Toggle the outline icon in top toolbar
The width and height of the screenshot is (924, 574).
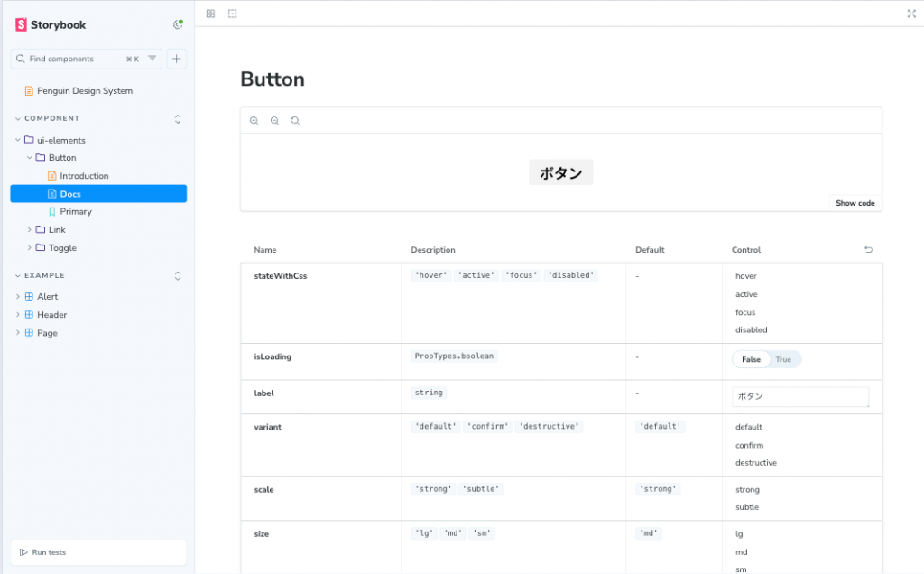click(232, 14)
